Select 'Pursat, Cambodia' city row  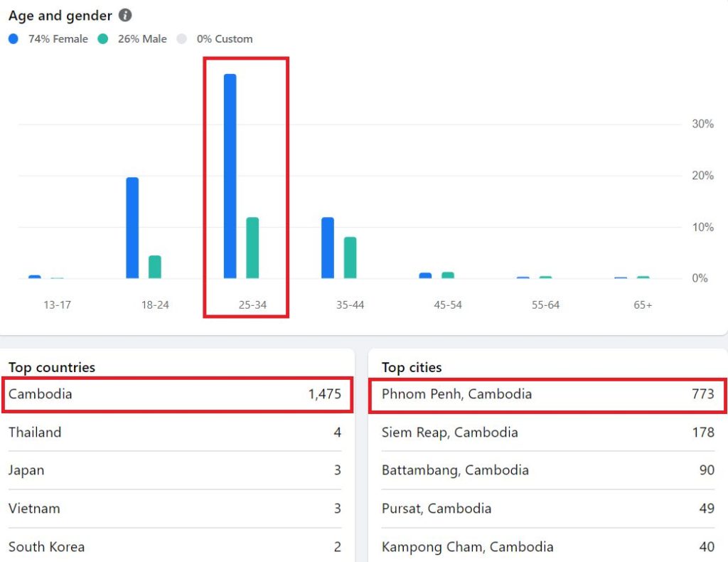548,508
